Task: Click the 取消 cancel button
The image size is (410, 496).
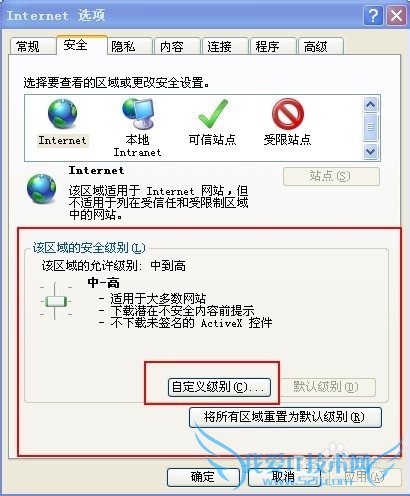Action: (284, 477)
